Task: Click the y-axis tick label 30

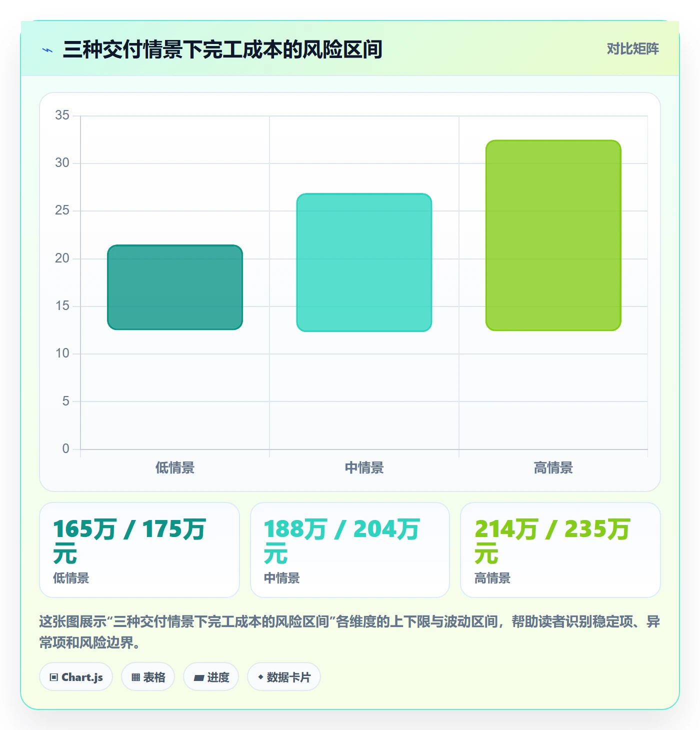Action: click(62, 163)
